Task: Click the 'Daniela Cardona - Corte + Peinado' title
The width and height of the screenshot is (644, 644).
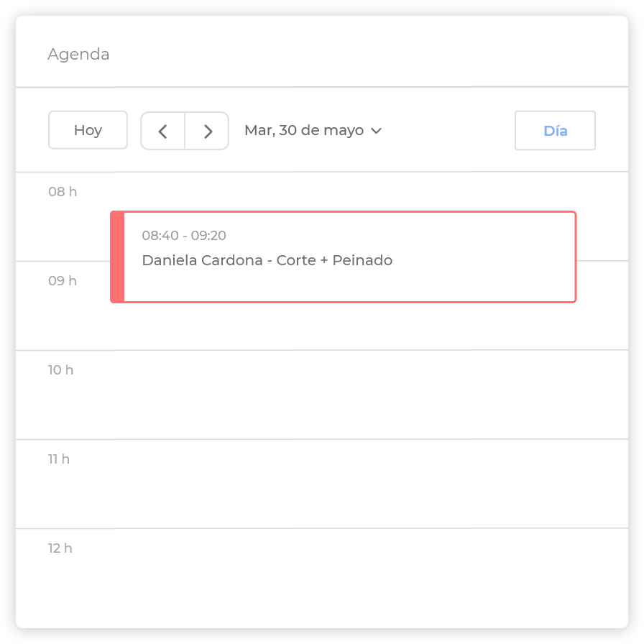Action: 267,260
